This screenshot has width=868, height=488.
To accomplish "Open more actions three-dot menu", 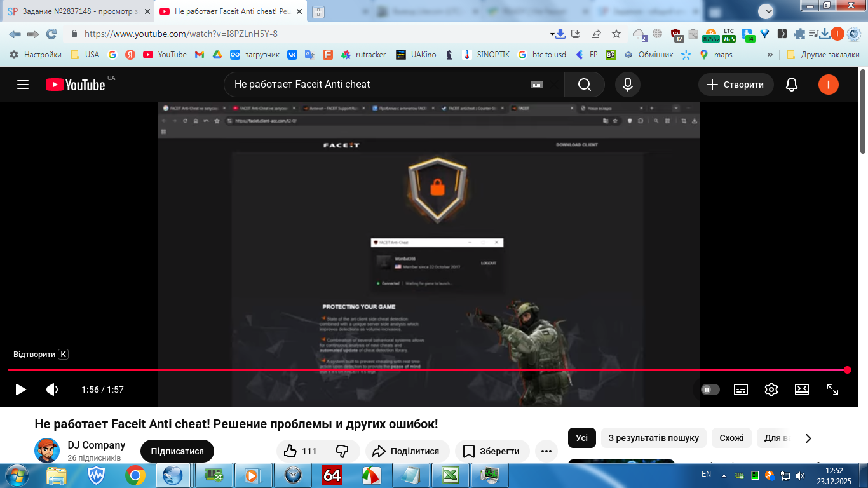I will [546, 451].
